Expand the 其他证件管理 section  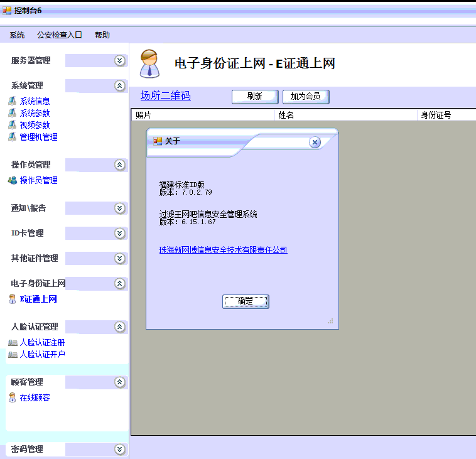point(120,258)
